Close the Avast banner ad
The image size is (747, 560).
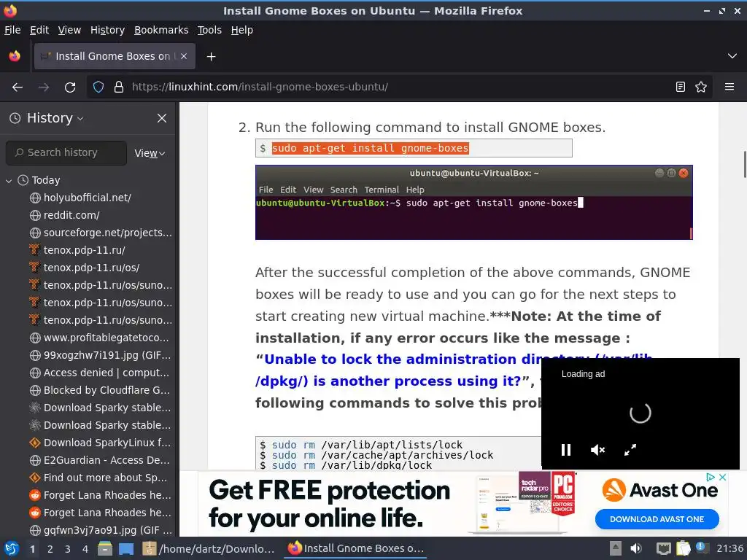click(x=722, y=477)
